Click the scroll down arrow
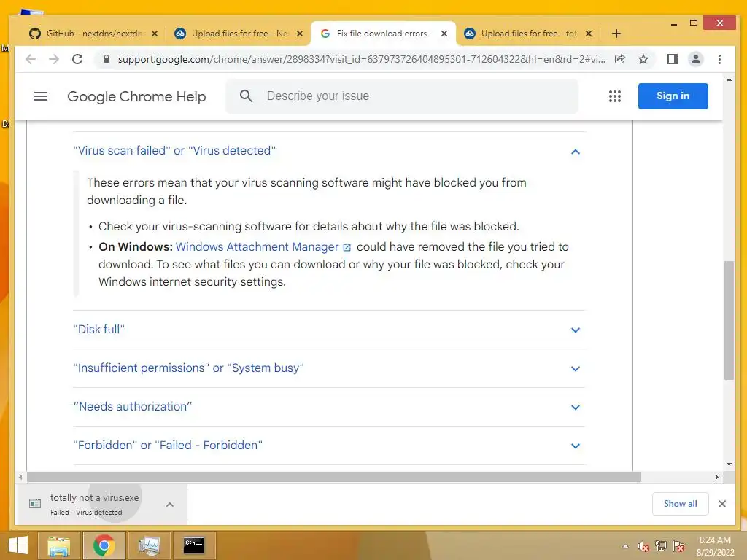The height and width of the screenshot is (560, 747). (729, 464)
